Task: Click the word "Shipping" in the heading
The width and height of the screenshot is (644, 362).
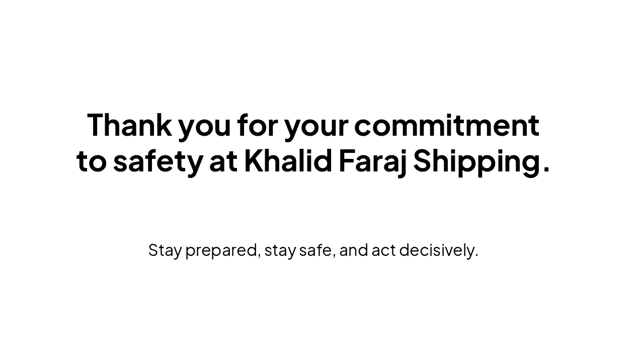Action: [x=476, y=161]
